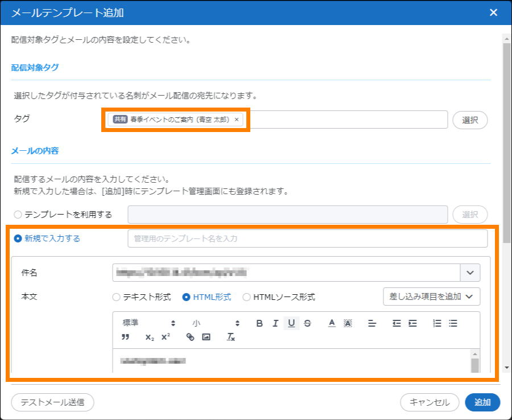Screen dimensions: 512x420
Task: Clear text formatting with Tx icon
Action: click(231, 337)
